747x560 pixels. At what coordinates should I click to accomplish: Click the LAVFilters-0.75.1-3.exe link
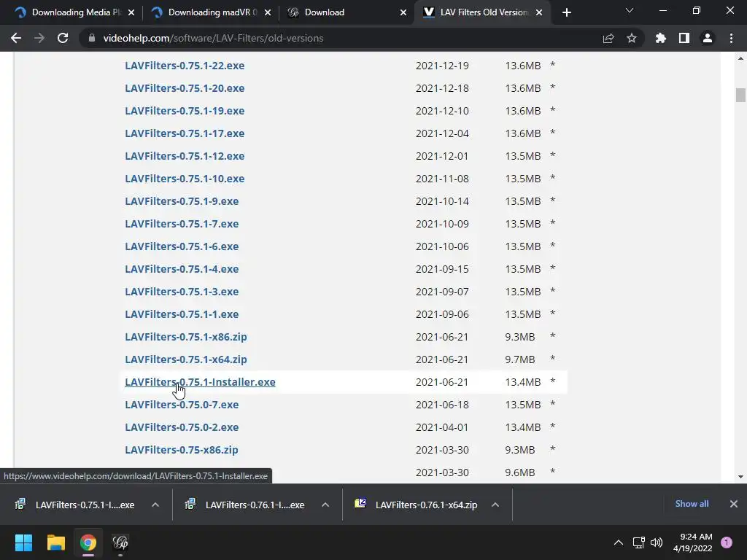182,292
